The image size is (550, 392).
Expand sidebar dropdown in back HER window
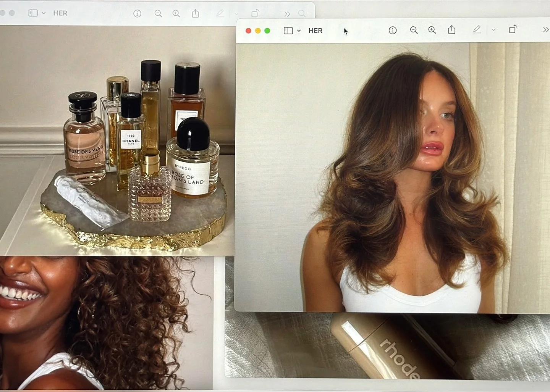(44, 13)
